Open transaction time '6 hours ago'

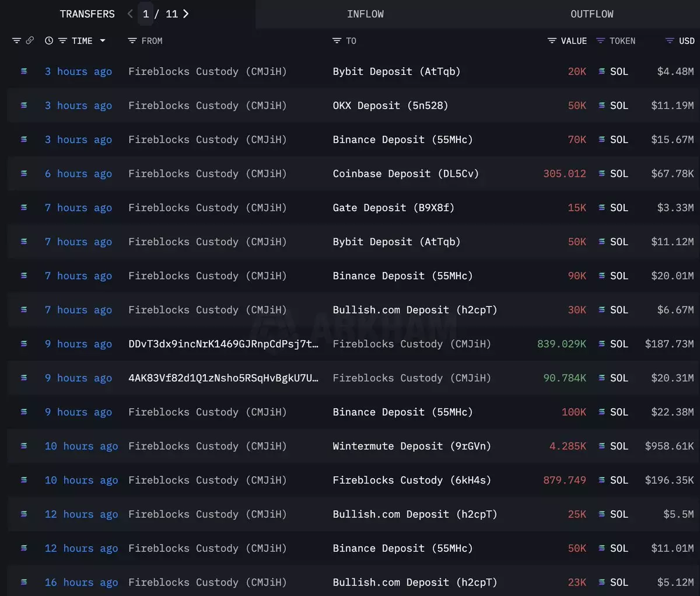click(78, 173)
